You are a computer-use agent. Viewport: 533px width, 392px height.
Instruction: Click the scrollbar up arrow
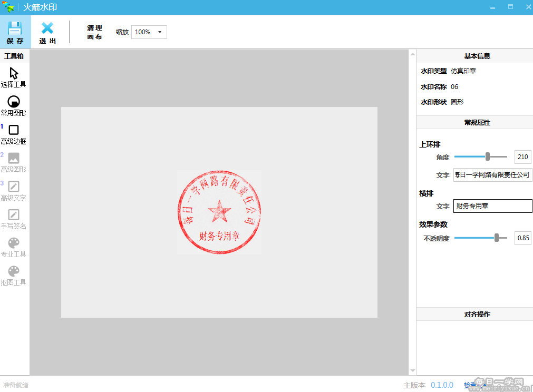click(412, 54)
